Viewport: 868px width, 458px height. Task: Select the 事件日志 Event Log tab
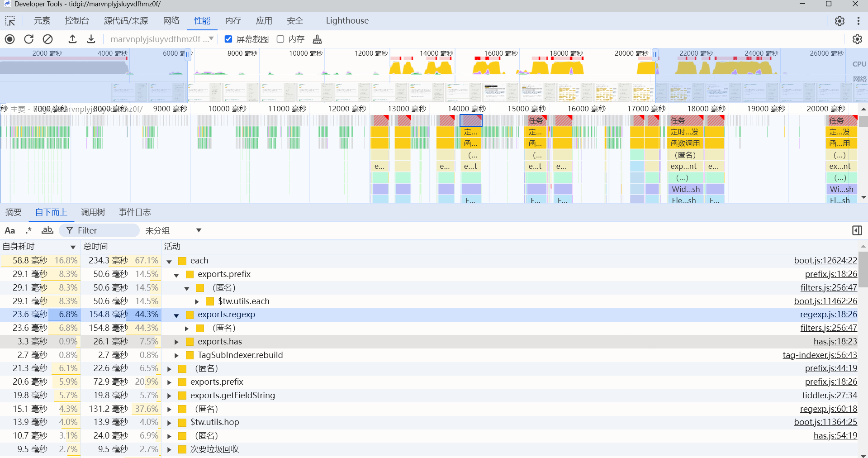(x=135, y=212)
